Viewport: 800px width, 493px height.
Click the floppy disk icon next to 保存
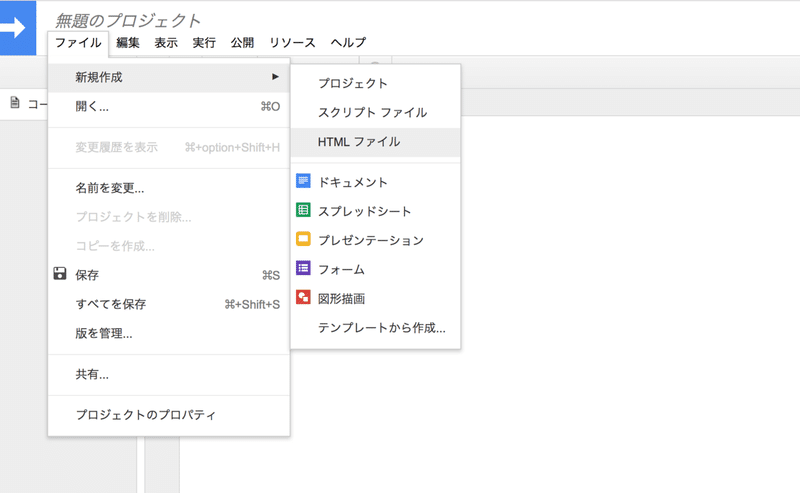pyautogui.click(x=60, y=274)
